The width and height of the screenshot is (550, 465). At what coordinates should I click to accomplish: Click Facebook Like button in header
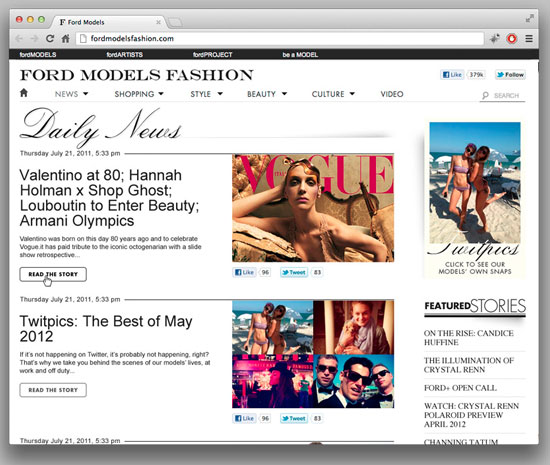452,75
